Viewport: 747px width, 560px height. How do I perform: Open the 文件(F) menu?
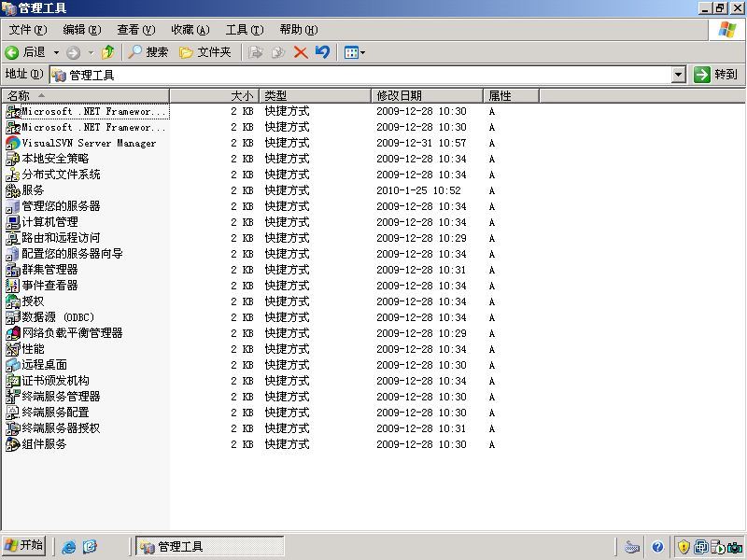point(28,30)
